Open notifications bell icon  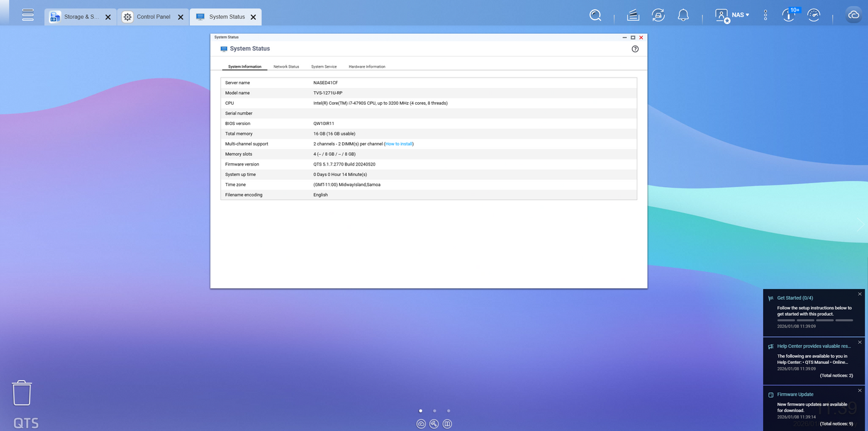(683, 15)
